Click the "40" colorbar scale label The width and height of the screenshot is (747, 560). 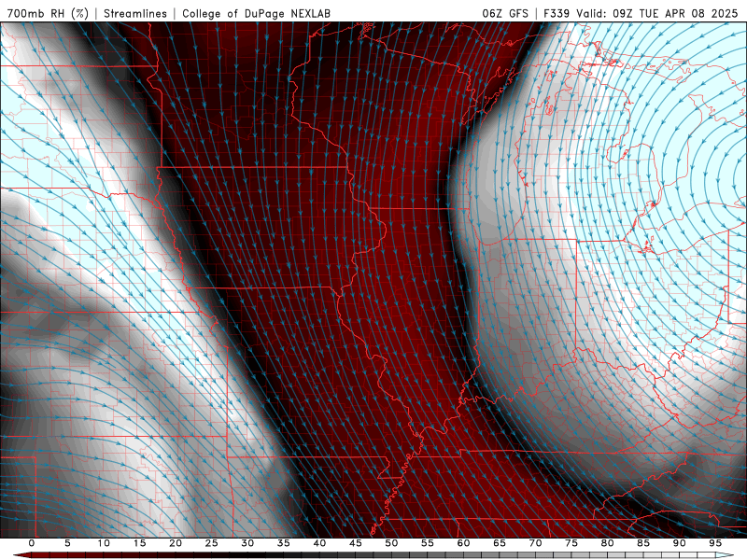coord(319,543)
